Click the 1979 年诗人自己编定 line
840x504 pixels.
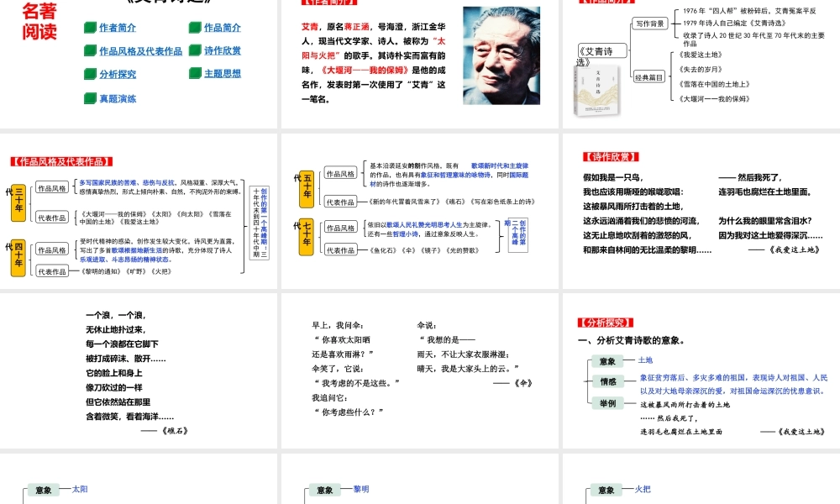pyautogui.click(x=734, y=23)
